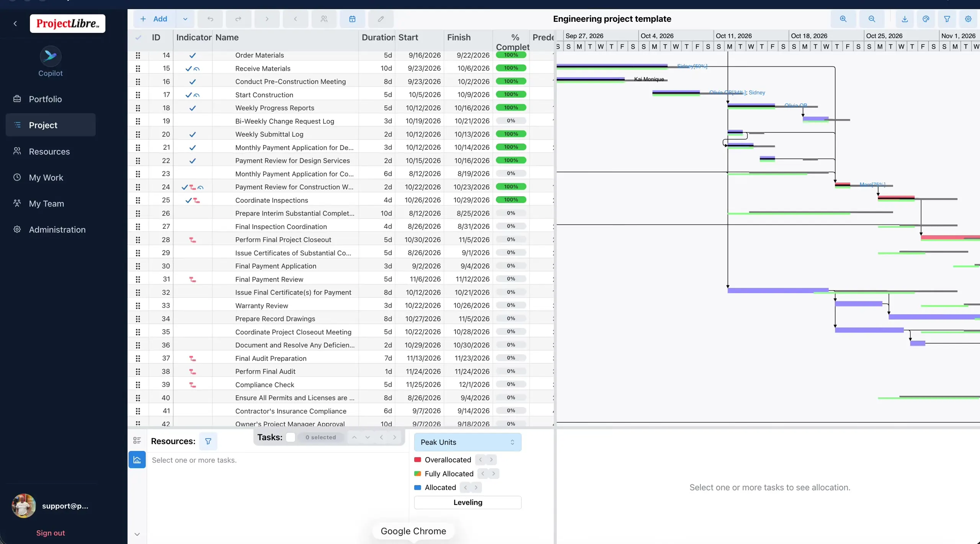Viewport: 980px width, 544px height.
Task: Click the pencil edit icon
Action: [x=381, y=19]
